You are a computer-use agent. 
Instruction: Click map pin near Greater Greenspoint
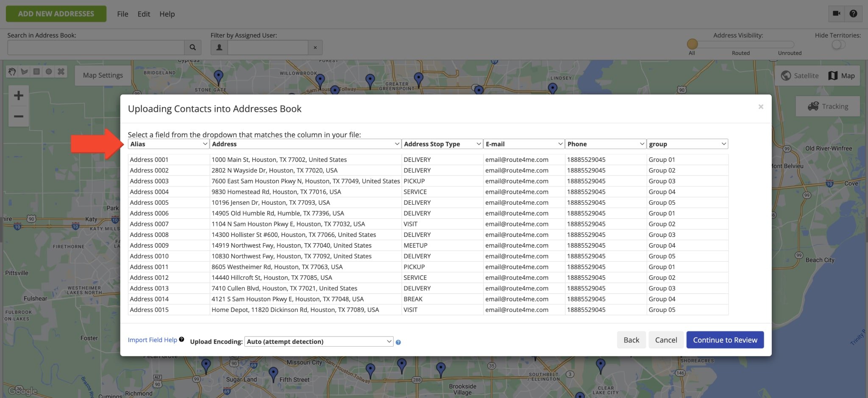coord(419,79)
